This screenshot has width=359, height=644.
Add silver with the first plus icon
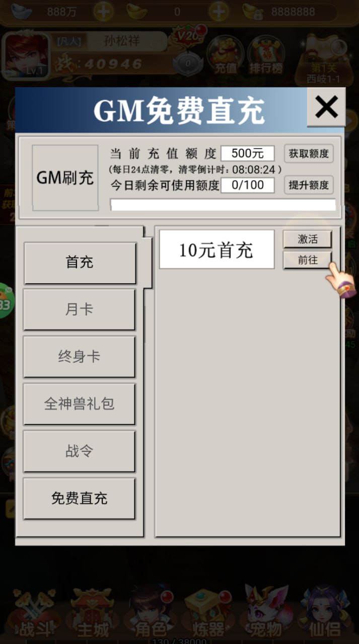103,12
